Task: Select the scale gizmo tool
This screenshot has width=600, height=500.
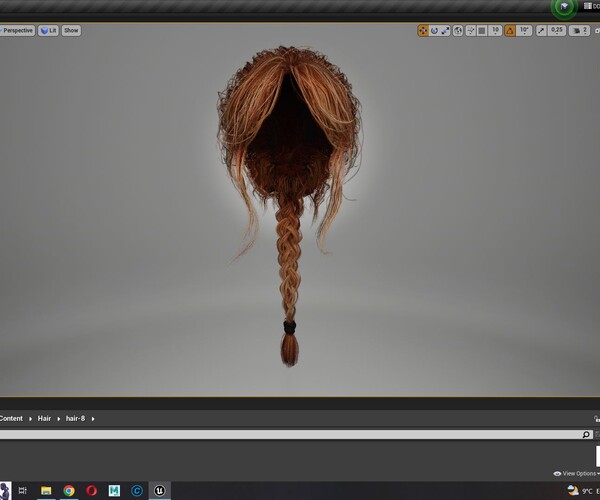Action: click(445, 31)
